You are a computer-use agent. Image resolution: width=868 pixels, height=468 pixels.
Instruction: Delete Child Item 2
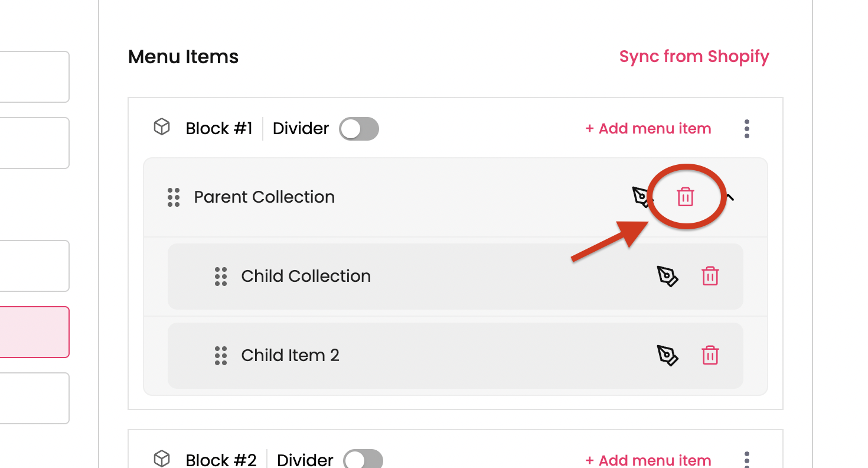click(710, 355)
